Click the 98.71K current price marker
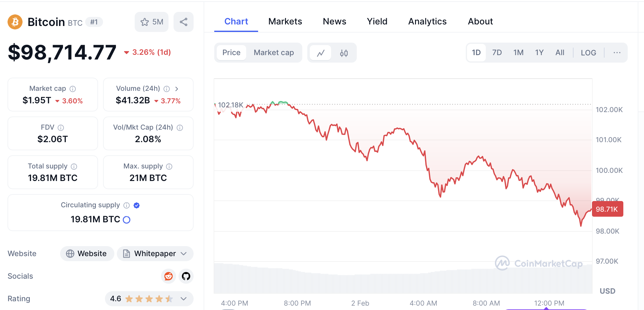This screenshot has height=310, width=644. pos(607,209)
